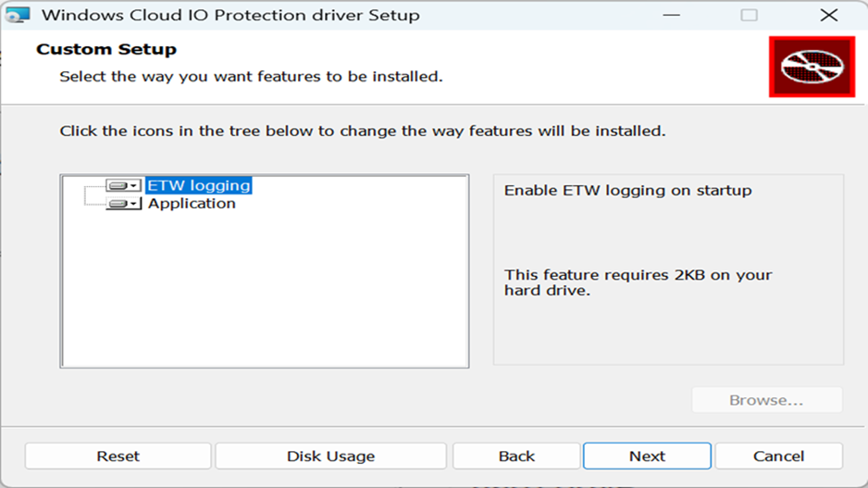Screen dimensions: 868x488
Task: Select the Application feature label
Action: click(192, 204)
